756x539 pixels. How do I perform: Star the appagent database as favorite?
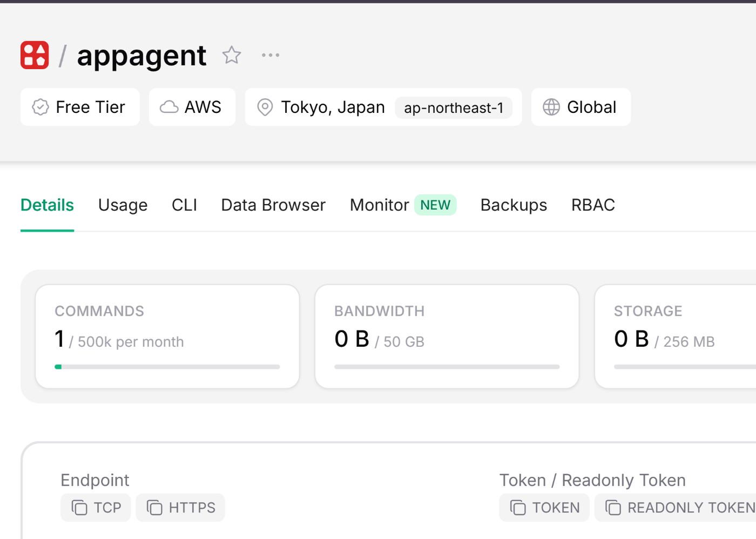click(x=232, y=55)
